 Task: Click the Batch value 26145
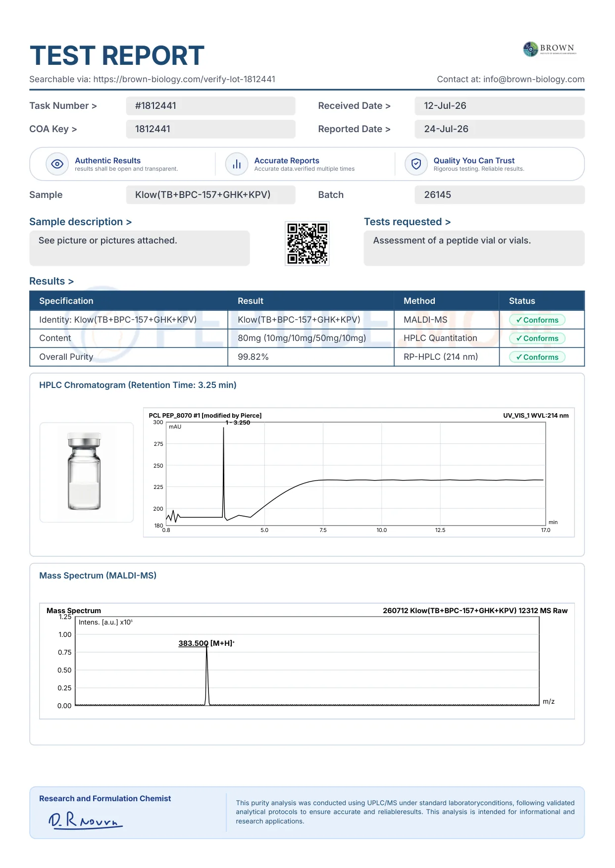500,195
